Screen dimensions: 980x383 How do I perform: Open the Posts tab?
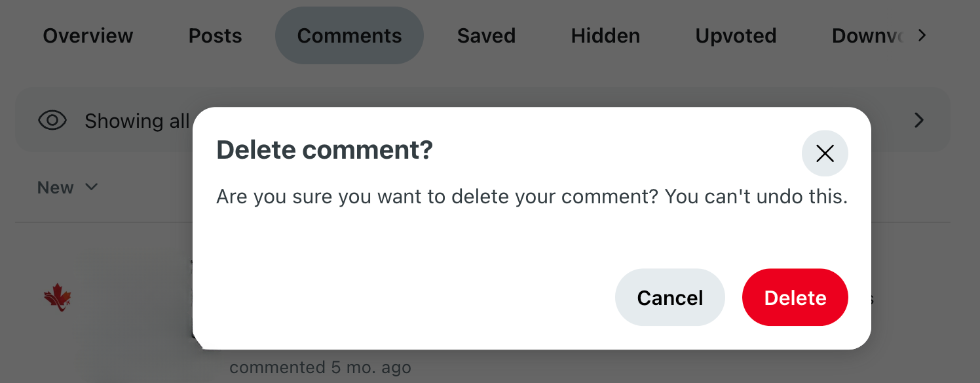pos(214,35)
